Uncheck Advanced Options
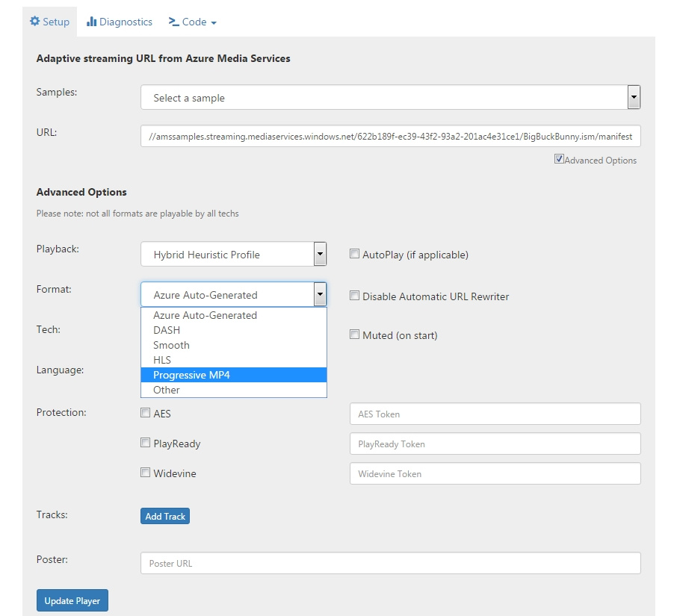Image resolution: width=674 pixels, height=616 pixels. click(560, 159)
